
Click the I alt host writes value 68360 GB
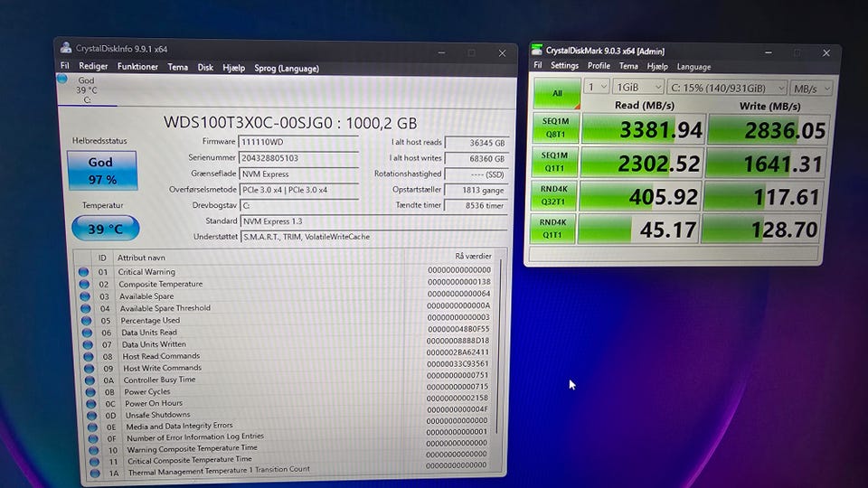[476, 158]
